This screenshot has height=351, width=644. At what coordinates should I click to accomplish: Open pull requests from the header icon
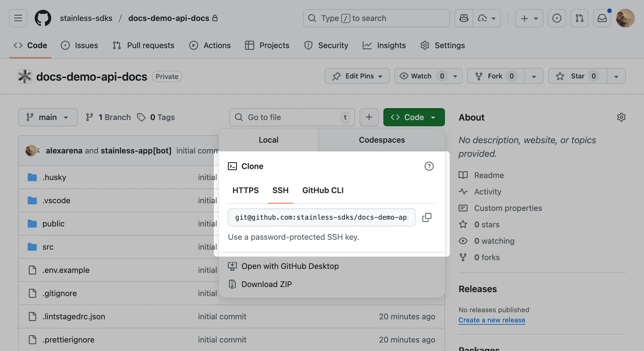pyautogui.click(x=579, y=18)
